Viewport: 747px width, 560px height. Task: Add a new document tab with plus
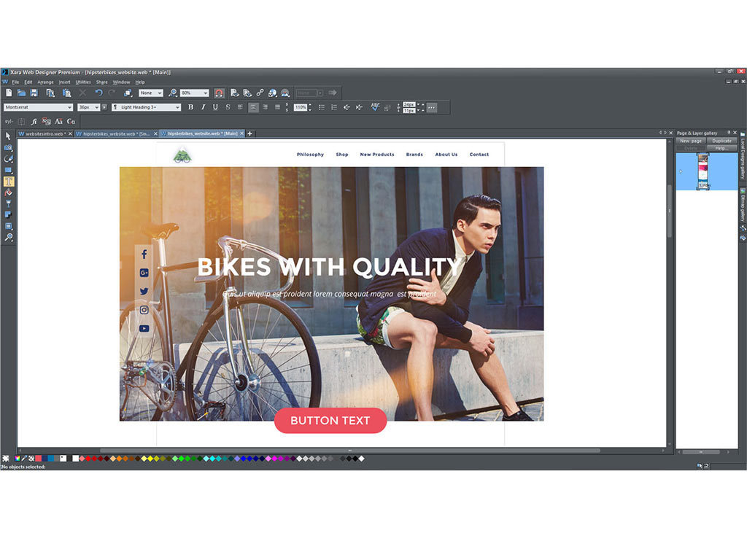pyautogui.click(x=249, y=134)
